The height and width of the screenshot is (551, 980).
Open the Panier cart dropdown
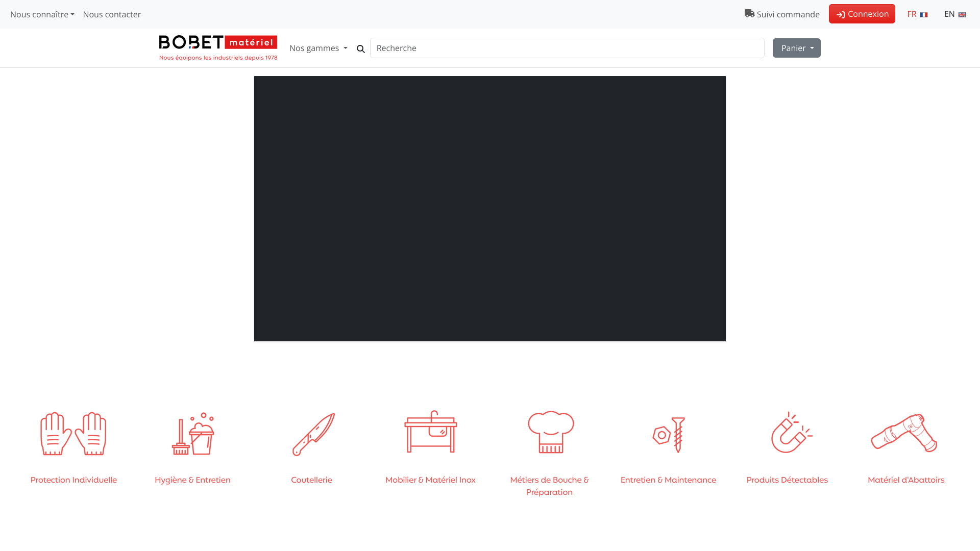(x=797, y=48)
